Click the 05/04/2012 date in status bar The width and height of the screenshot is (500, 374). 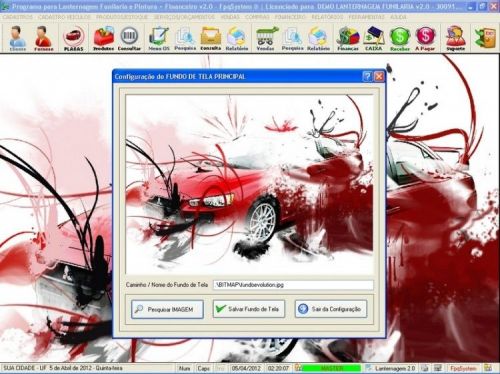click(x=246, y=368)
